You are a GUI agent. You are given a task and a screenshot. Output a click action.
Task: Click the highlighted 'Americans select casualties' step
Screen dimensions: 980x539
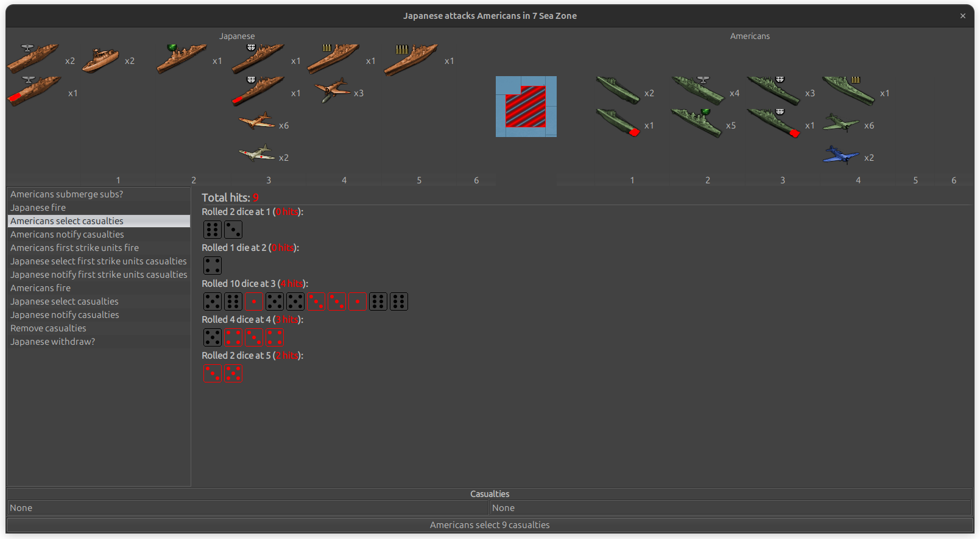(x=99, y=221)
